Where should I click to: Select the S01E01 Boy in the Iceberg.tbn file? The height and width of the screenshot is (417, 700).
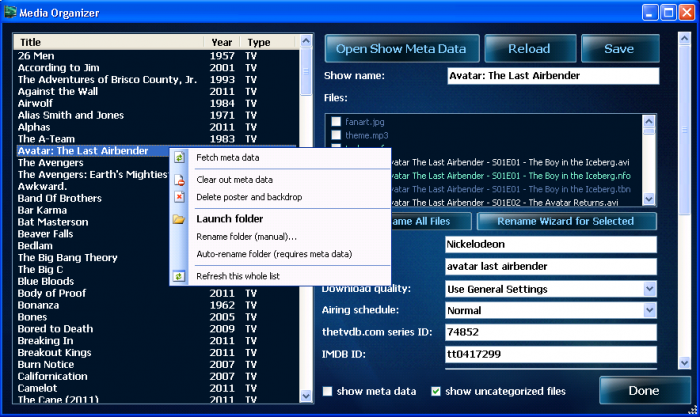(511, 189)
